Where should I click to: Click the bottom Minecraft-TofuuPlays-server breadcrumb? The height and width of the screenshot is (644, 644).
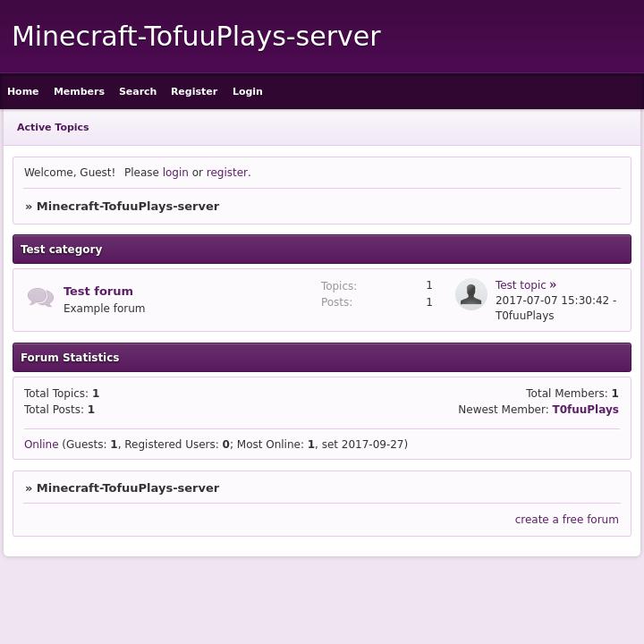point(128,488)
